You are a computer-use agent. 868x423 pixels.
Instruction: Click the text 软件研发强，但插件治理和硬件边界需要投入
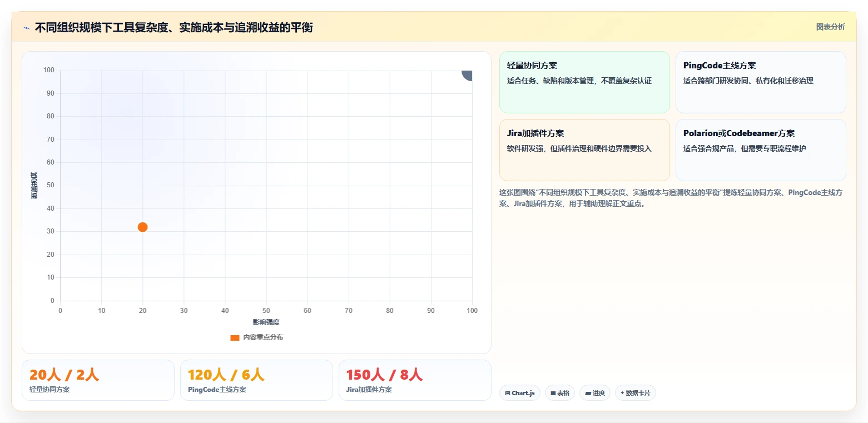coord(579,148)
